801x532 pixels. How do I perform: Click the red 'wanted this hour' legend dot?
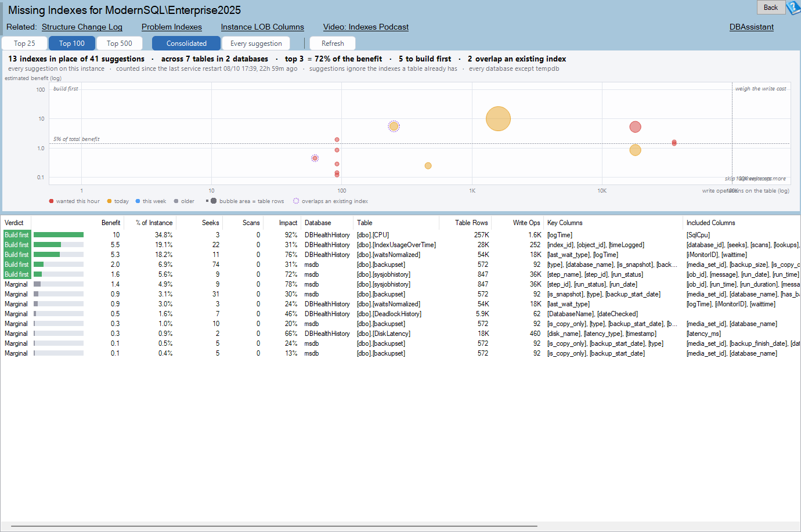tap(52, 201)
